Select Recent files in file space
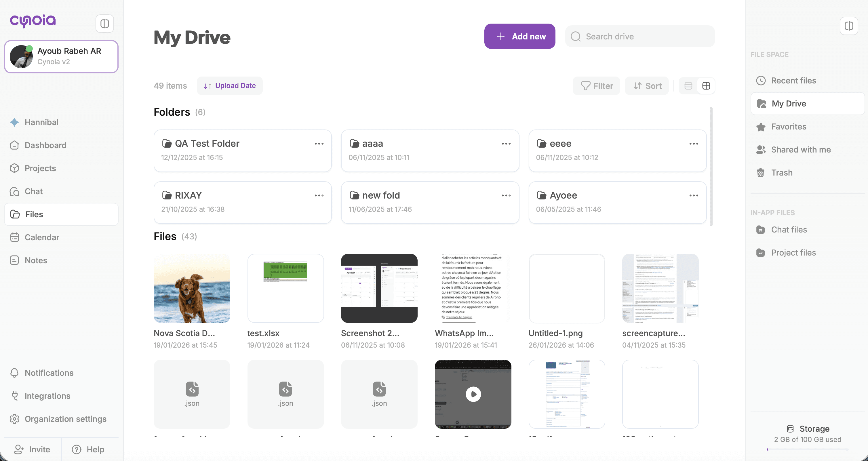This screenshot has width=868, height=461. pyautogui.click(x=793, y=81)
